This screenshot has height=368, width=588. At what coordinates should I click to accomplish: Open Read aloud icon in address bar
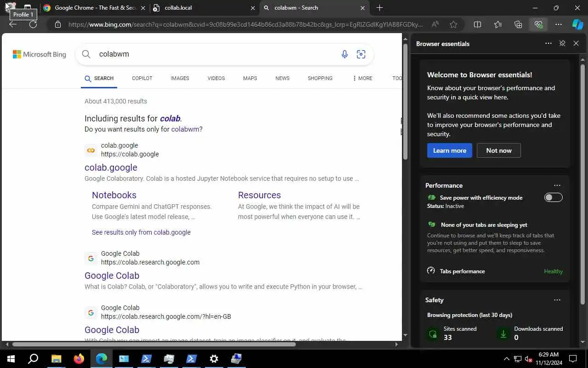pos(434,24)
